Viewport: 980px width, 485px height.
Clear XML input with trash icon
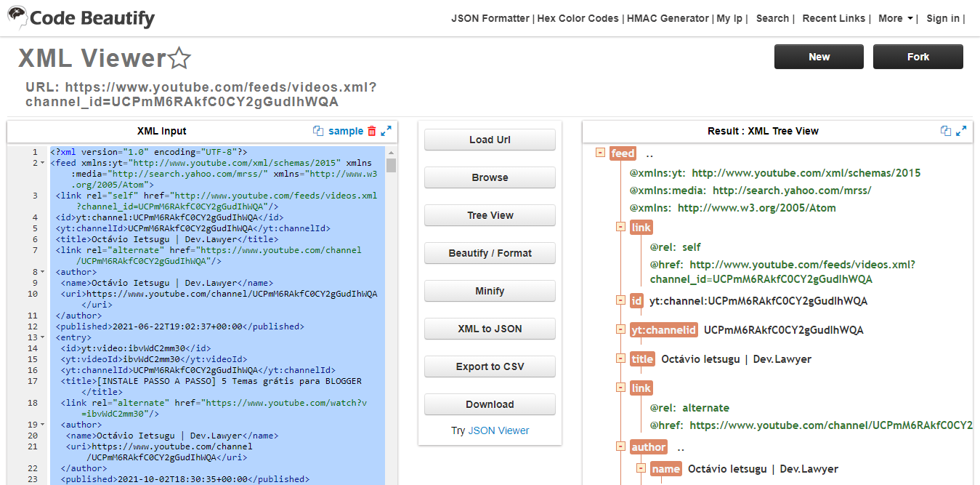372,131
